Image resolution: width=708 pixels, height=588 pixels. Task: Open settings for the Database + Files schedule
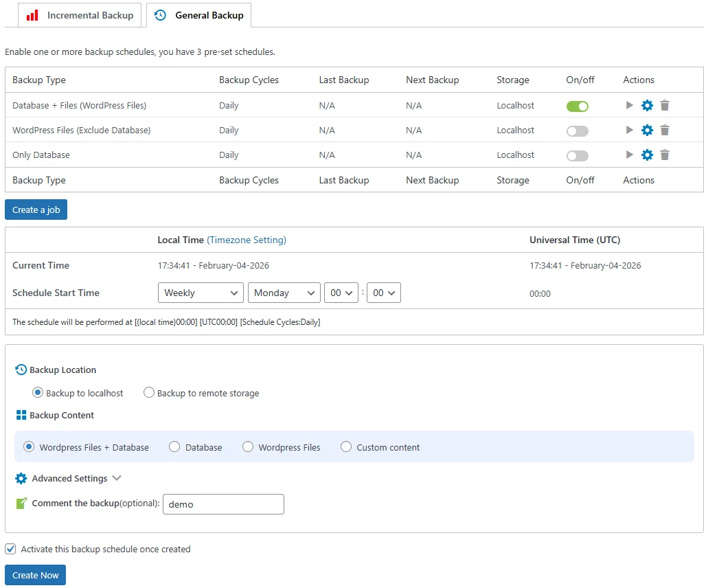[x=646, y=106]
